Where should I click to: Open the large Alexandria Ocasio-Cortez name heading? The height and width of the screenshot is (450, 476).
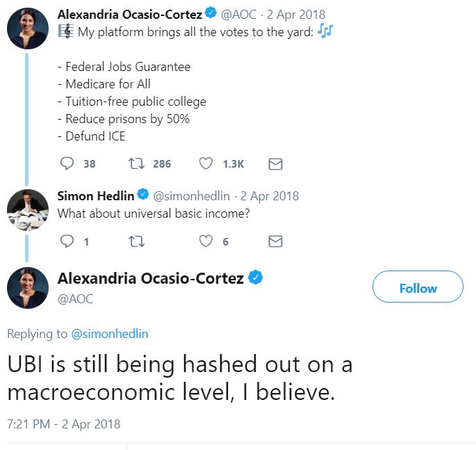pyautogui.click(x=151, y=278)
